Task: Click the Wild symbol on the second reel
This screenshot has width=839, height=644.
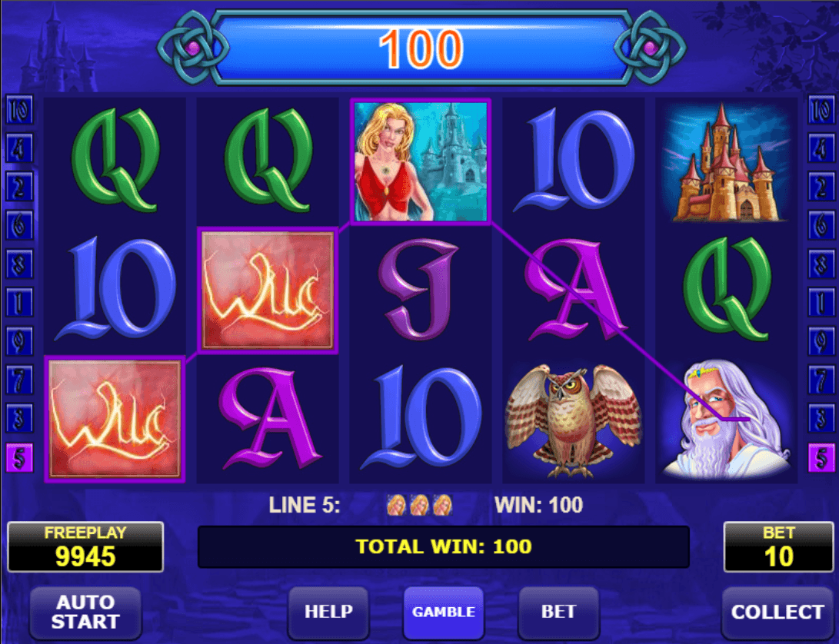Action: point(268,290)
